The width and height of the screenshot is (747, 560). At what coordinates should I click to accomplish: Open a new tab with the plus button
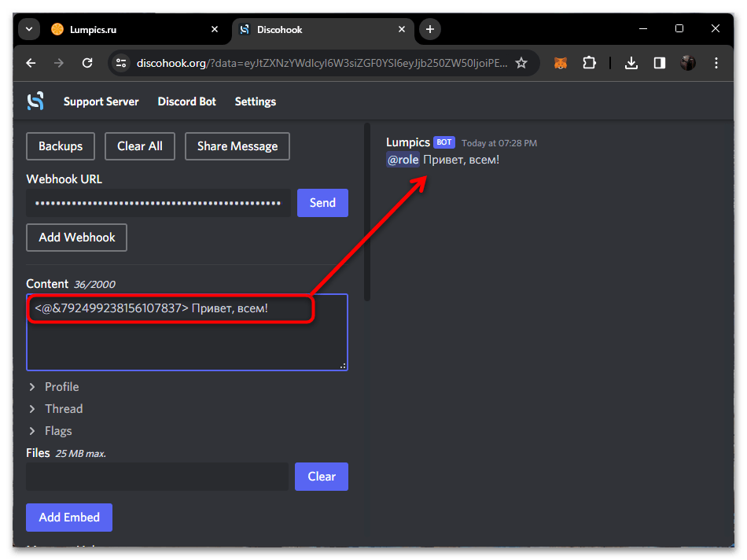point(429,29)
